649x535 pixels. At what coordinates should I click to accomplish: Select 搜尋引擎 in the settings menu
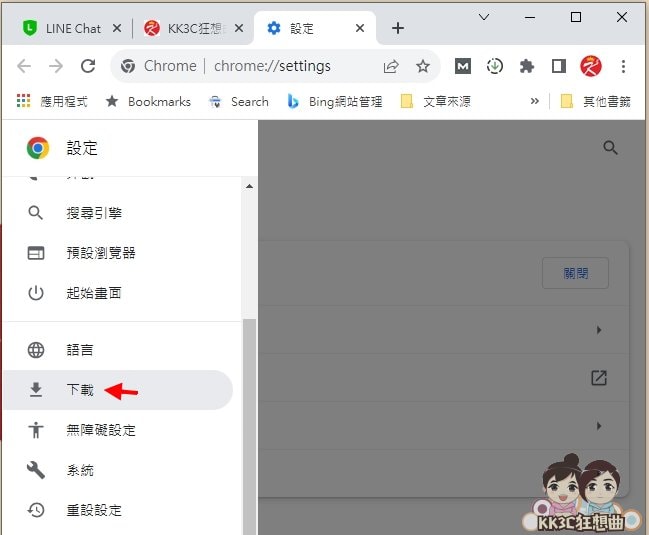pos(118,213)
